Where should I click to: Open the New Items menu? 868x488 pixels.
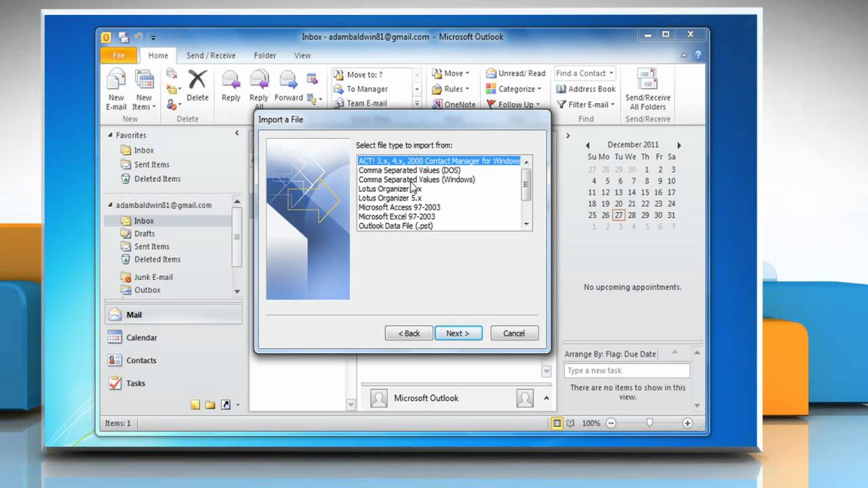[x=144, y=89]
